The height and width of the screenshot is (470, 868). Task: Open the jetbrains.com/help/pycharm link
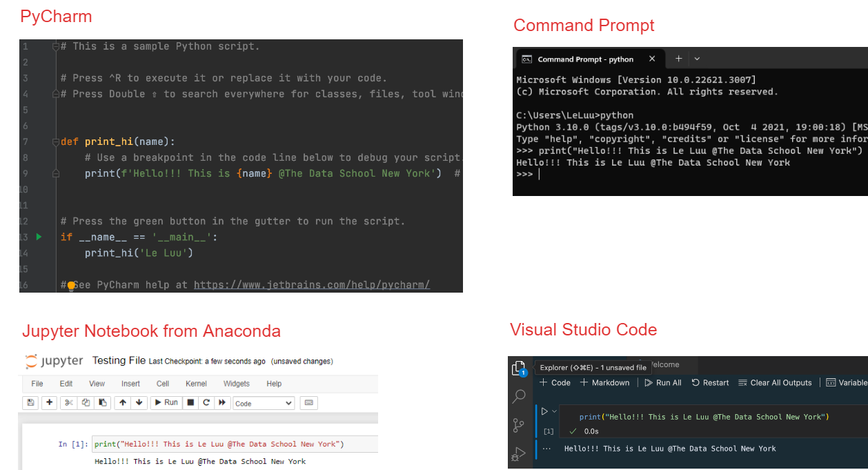(x=312, y=284)
